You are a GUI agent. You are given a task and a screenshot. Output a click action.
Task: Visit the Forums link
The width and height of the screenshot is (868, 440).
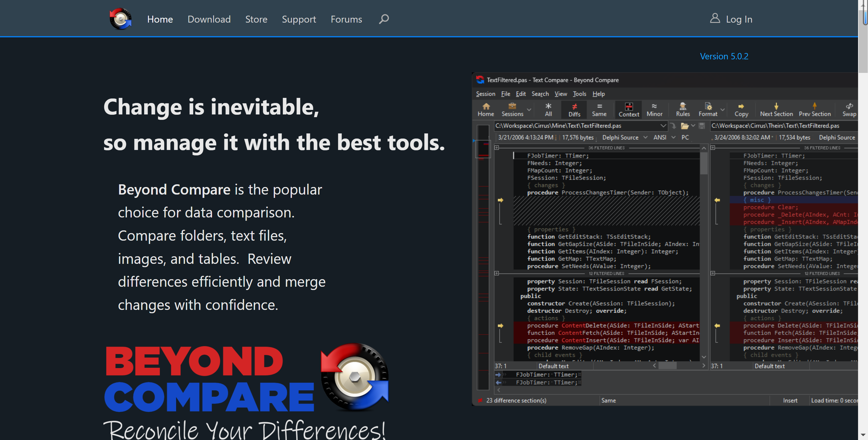[346, 19]
